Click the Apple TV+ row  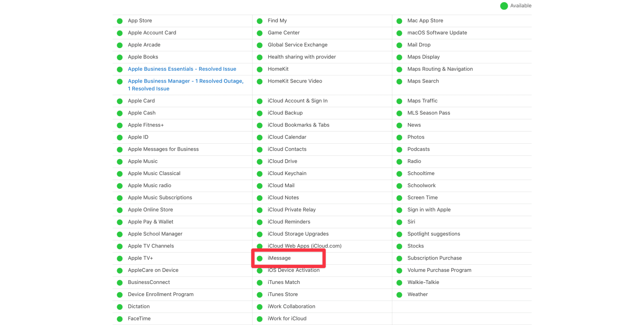click(140, 258)
